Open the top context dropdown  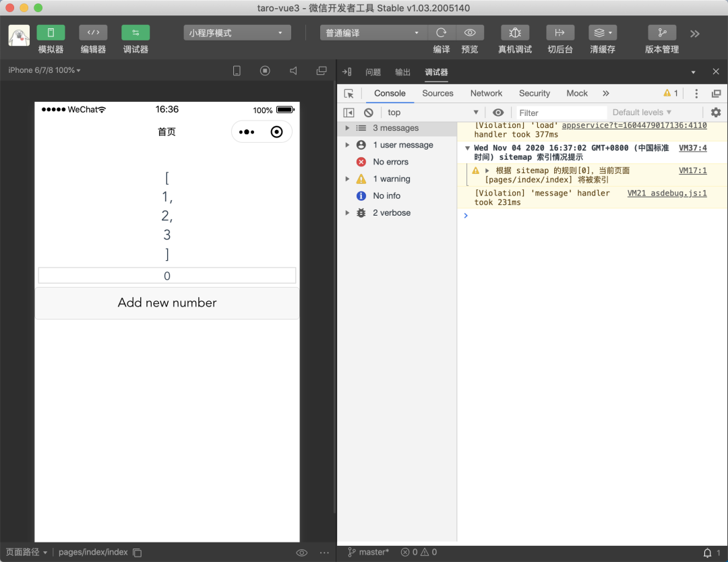click(x=432, y=113)
